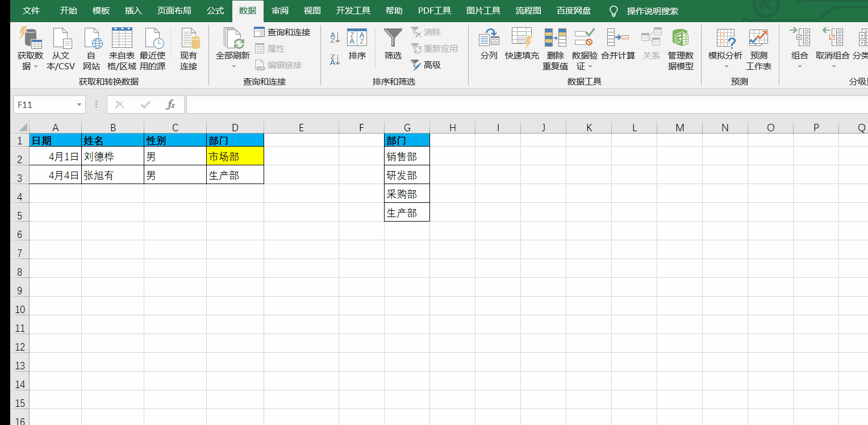
Task: Switch to the 公式 ribbon tab
Action: [x=215, y=11]
